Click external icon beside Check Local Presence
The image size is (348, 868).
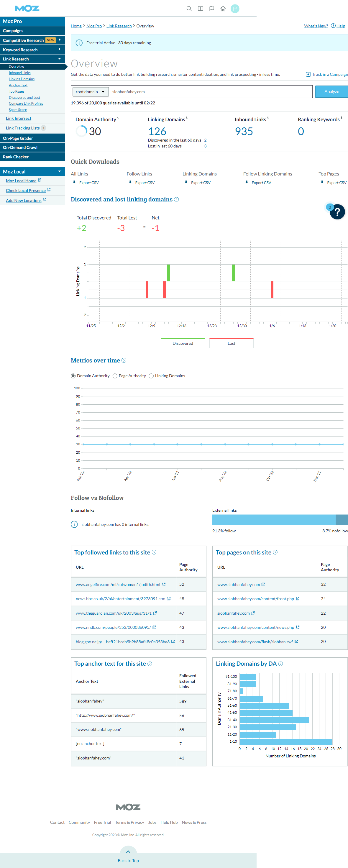coord(49,190)
